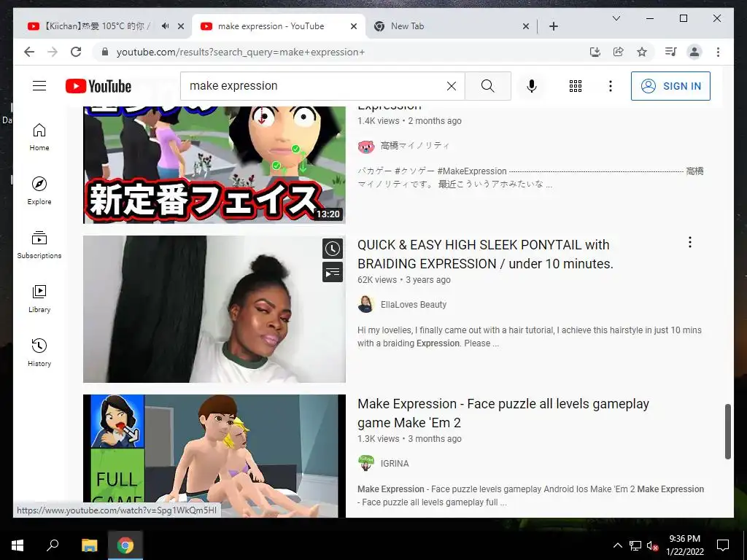This screenshot has height=560, width=747.
Task: Close the Kiichan tab
Action: tap(181, 26)
